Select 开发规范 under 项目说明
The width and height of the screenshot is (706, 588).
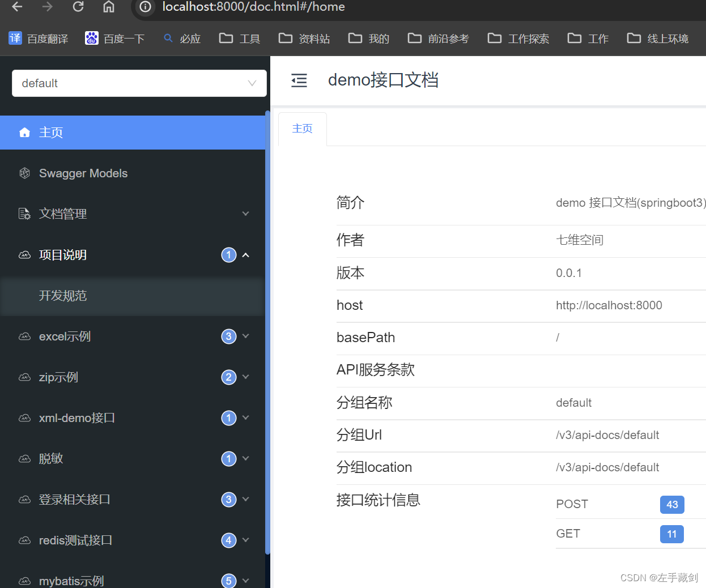[x=63, y=295]
